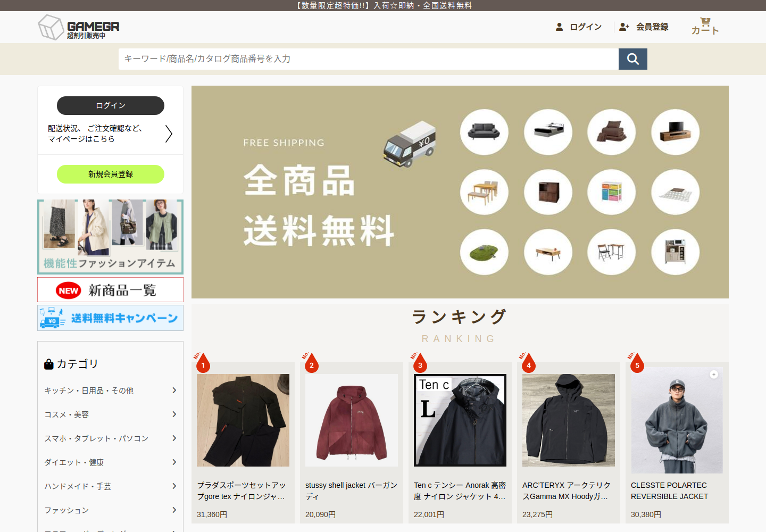Click the sofa category circle icon

484,132
